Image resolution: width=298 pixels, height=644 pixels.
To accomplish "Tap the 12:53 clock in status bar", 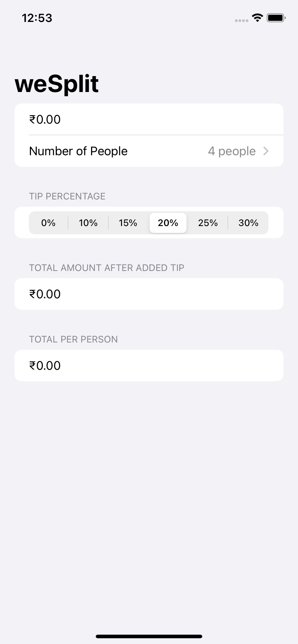I will point(37,18).
